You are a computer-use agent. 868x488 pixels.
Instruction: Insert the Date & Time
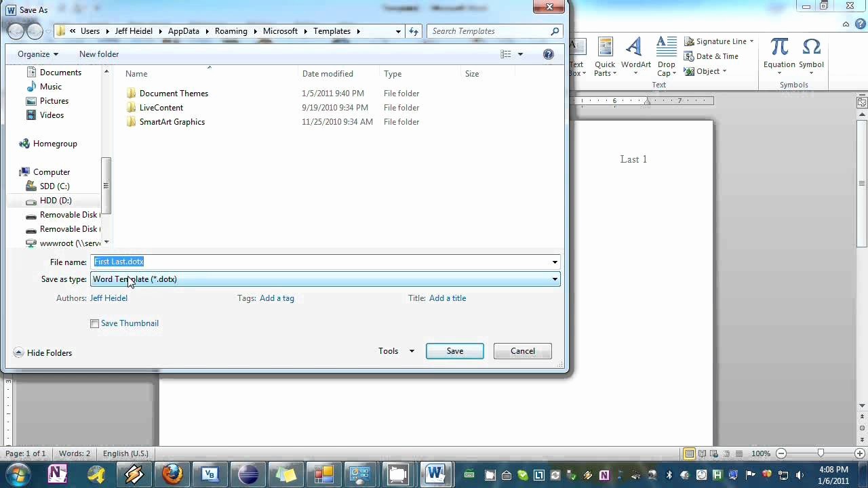pos(716,56)
